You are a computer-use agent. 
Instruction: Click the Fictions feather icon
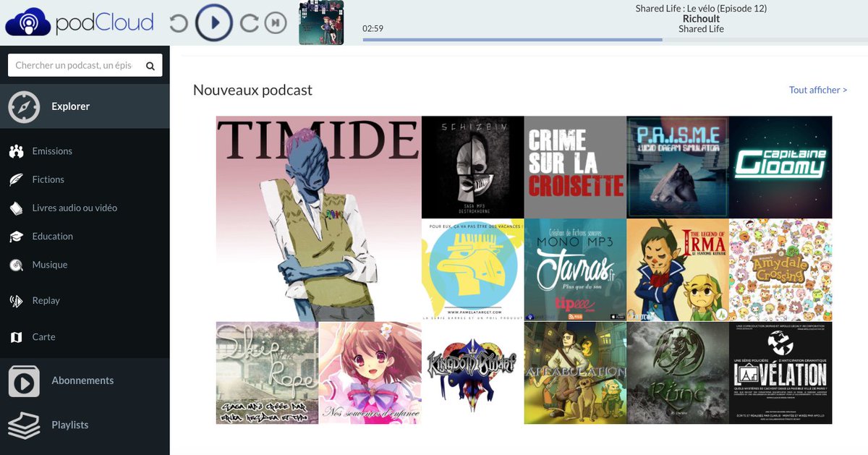(16, 179)
